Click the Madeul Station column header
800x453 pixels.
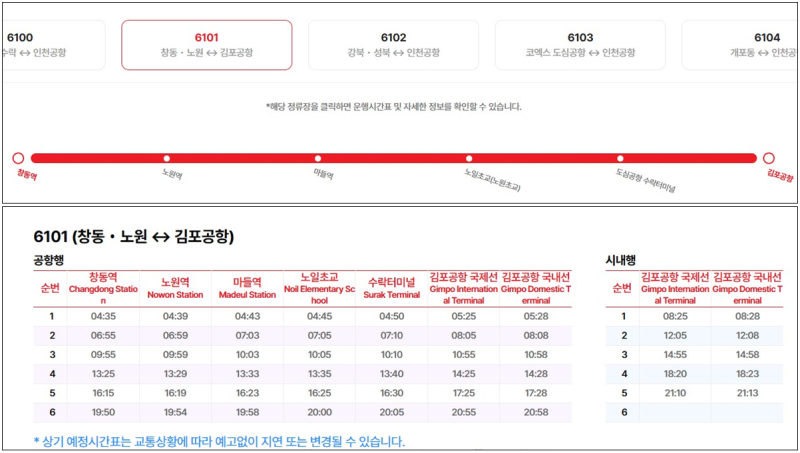(247, 289)
